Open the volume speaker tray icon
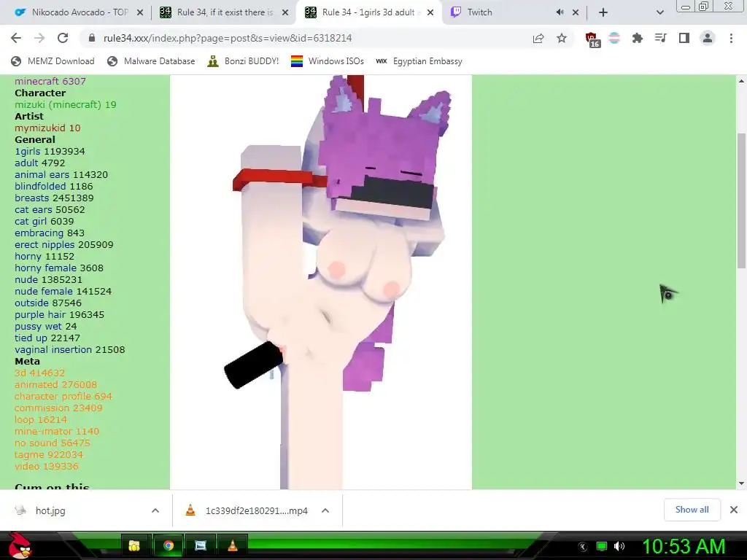This screenshot has height=560, width=747. click(x=619, y=547)
